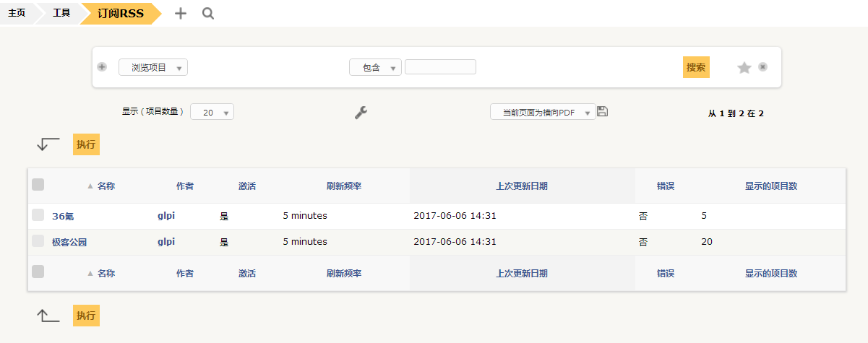Toggle select-all checkbox in bottom header
Screen dimensions: 868x343
pyautogui.click(x=38, y=272)
